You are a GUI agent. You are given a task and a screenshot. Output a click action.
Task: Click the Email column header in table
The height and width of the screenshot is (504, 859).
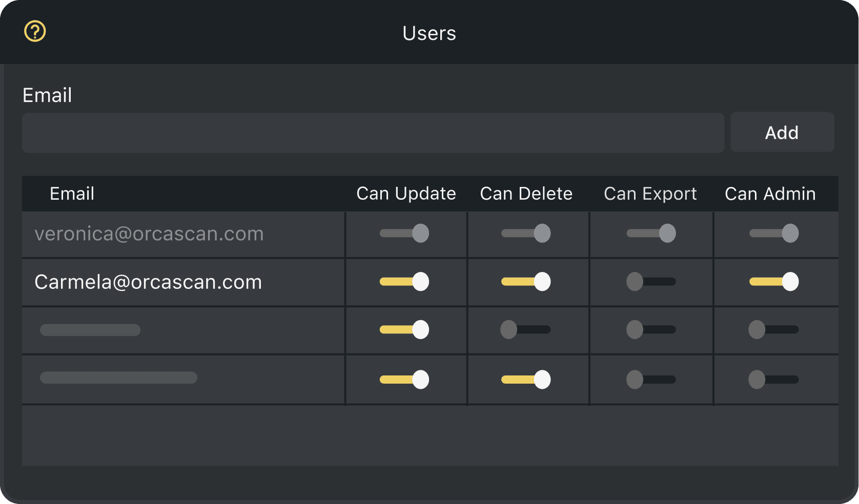click(72, 194)
